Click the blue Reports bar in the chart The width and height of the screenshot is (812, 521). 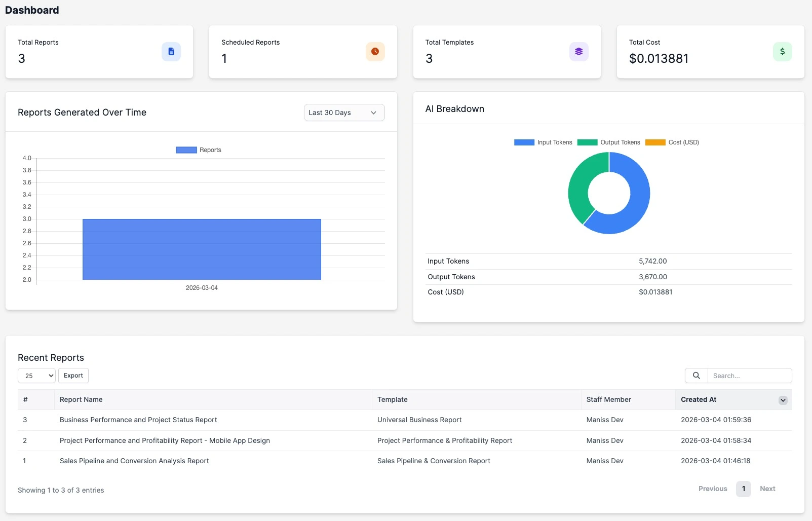201,249
